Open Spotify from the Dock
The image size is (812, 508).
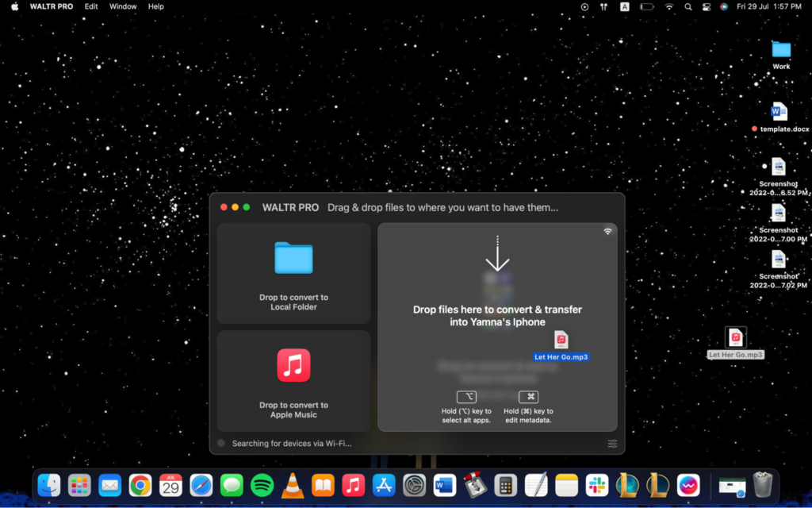(262, 486)
